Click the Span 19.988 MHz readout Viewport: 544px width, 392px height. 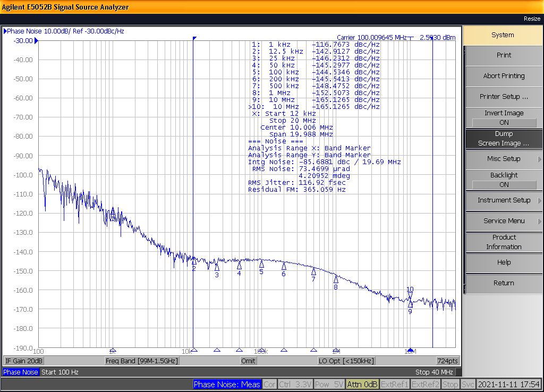(301, 134)
